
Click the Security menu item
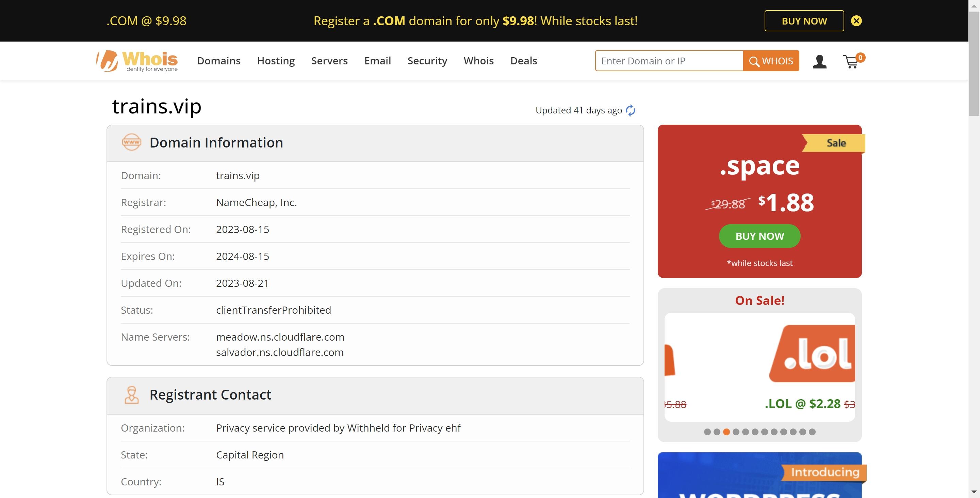pos(428,60)
